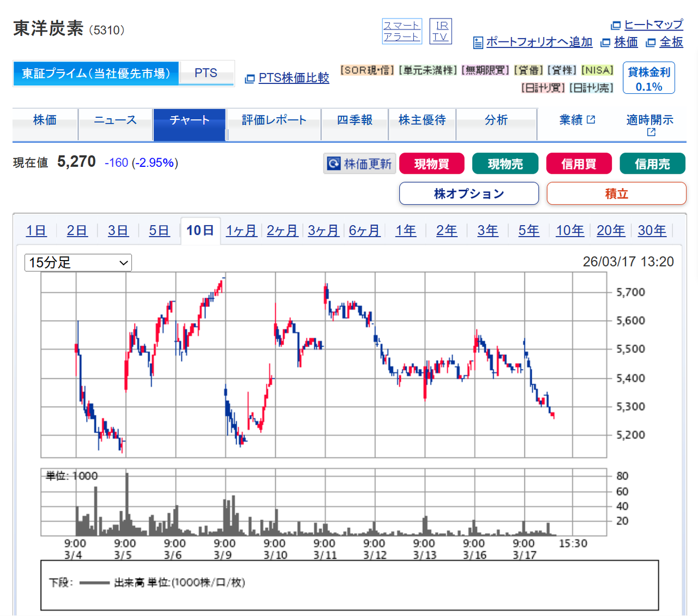Screen dimensions: 698x616
Task: Click the 現物買 buy button
Action: click(x=431, y=163)
